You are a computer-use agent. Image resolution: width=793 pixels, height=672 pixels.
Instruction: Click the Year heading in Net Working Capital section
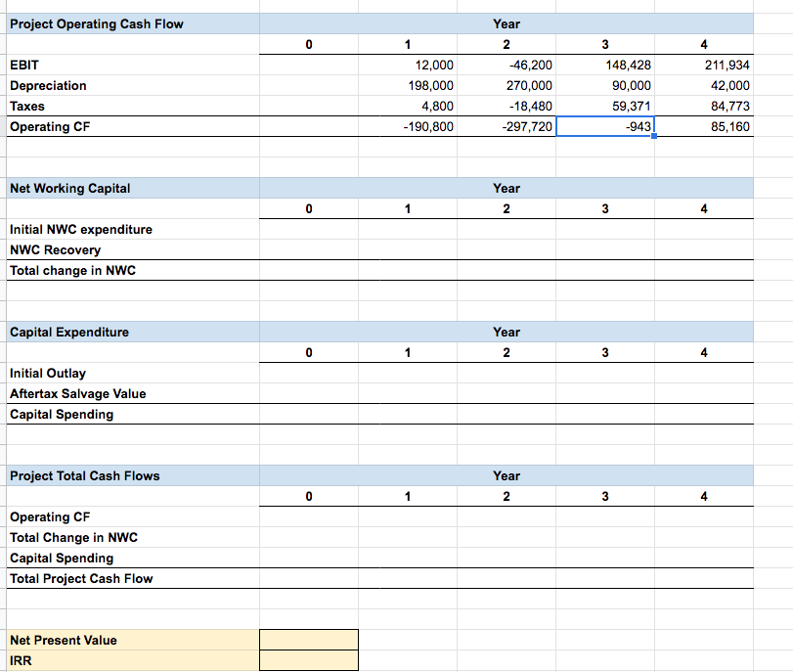(x=507, y=188)
